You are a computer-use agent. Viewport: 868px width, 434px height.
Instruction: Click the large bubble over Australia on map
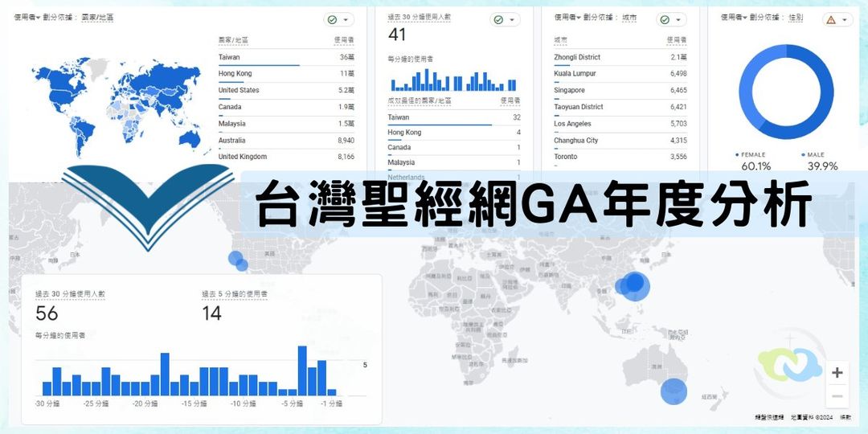(x=674, y=391)
